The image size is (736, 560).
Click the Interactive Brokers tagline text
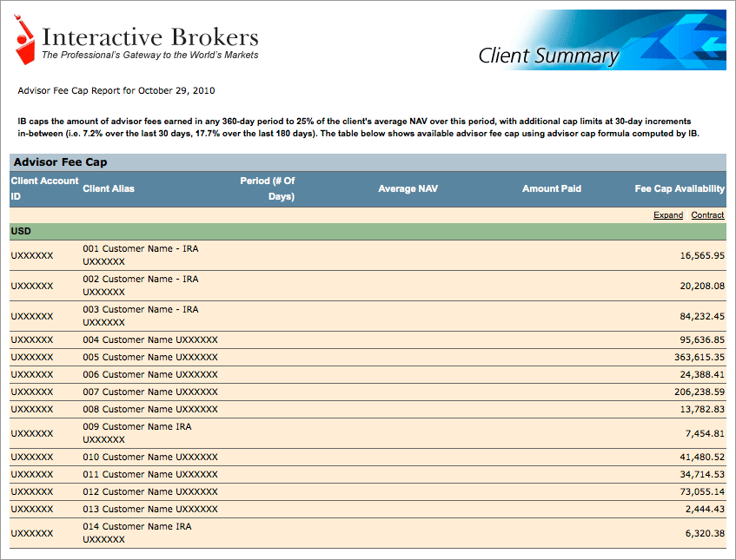(x=150, y=55)
